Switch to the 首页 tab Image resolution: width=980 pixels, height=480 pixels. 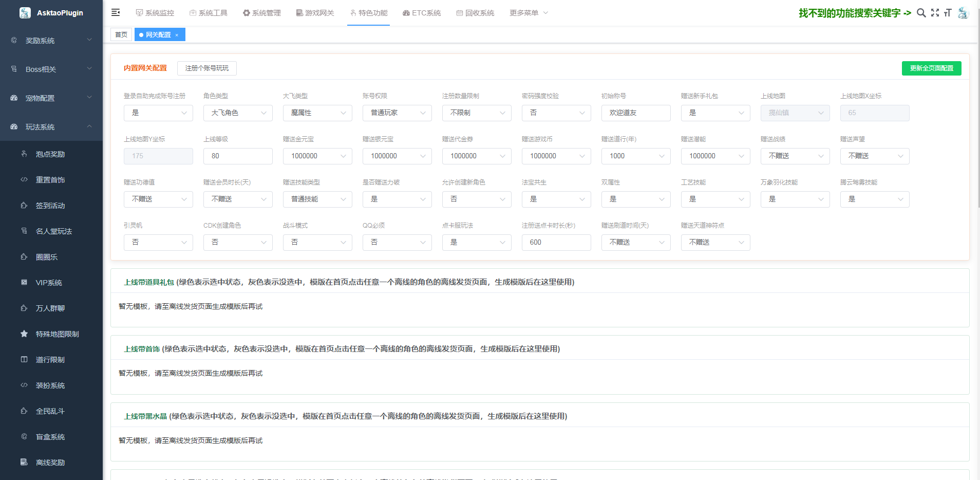point(121,35)
